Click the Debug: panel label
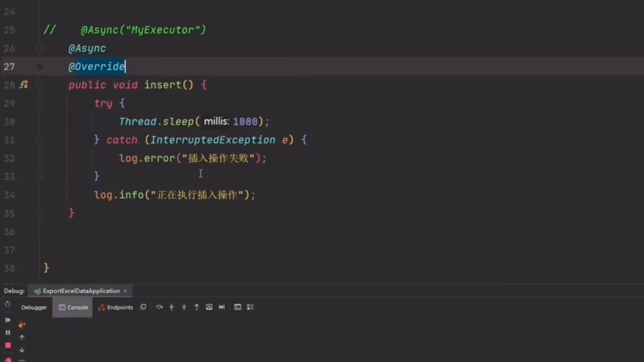 coord(14,291)
